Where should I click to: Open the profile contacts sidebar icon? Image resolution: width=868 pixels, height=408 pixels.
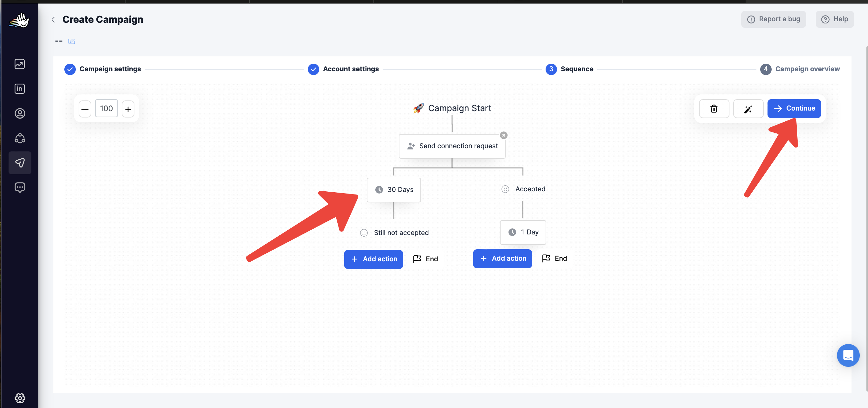coord(20,113)
